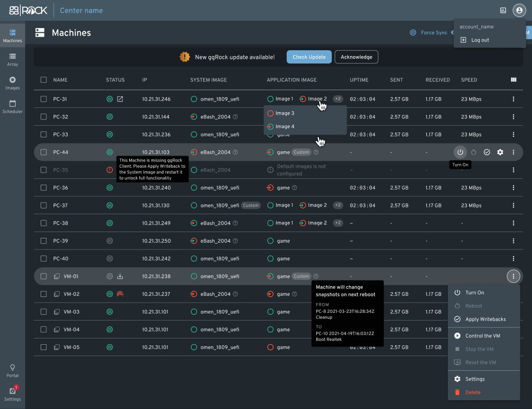Click the red warning status icon for PC-35
This screenshot has height=409, width=532.
tap(110, 170)
